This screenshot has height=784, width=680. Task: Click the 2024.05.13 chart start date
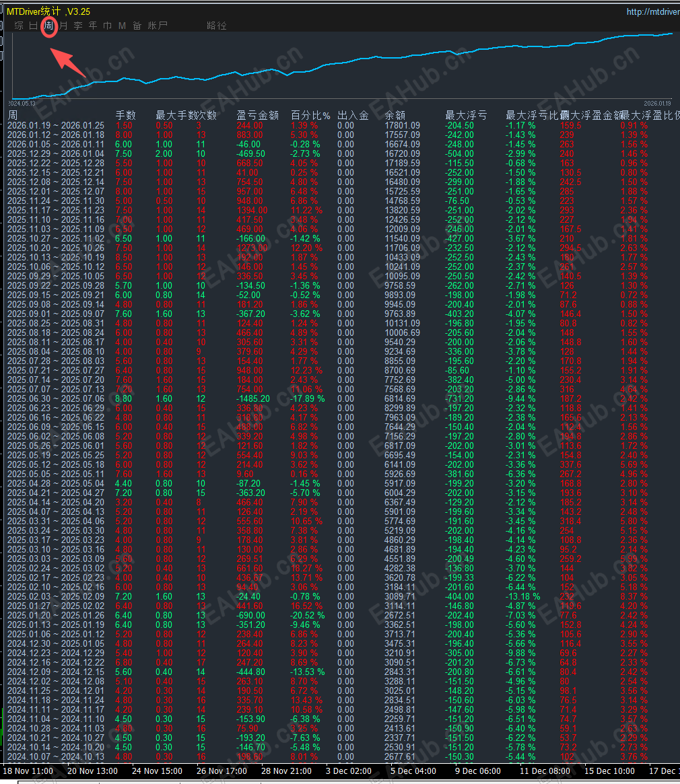(x=22, y=104)
